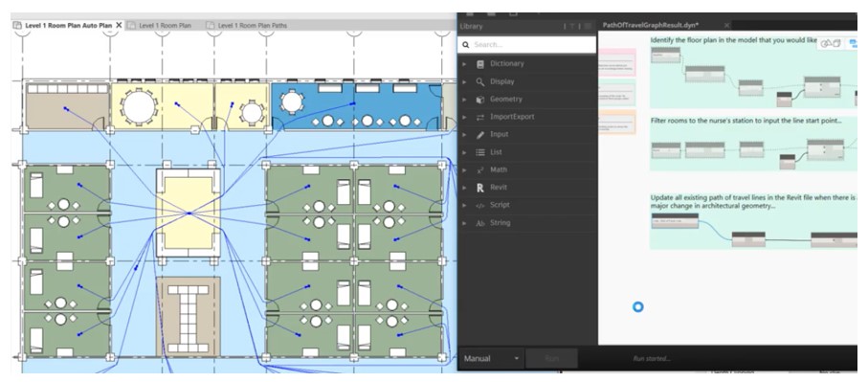The image size is (868, 382).
Task: Expand the ImportExport category arrow
Action: [x=464, y=117]
